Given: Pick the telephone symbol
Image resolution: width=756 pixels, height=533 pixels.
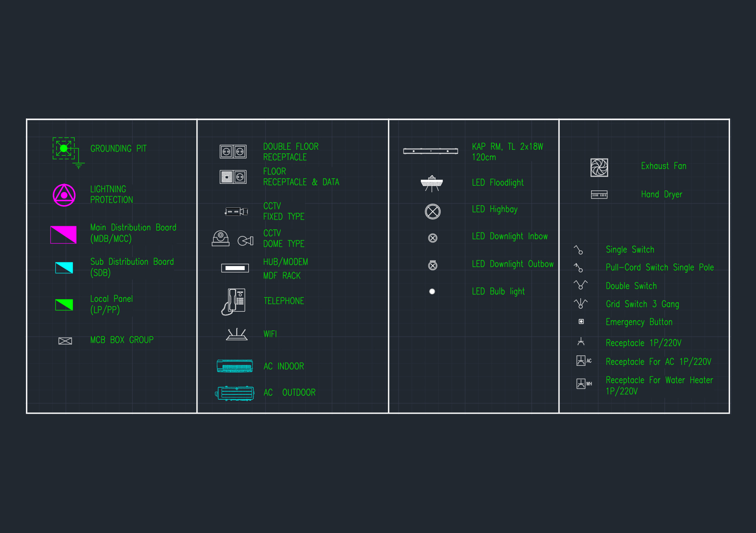Looking at the screenshot, I should 234,301.
